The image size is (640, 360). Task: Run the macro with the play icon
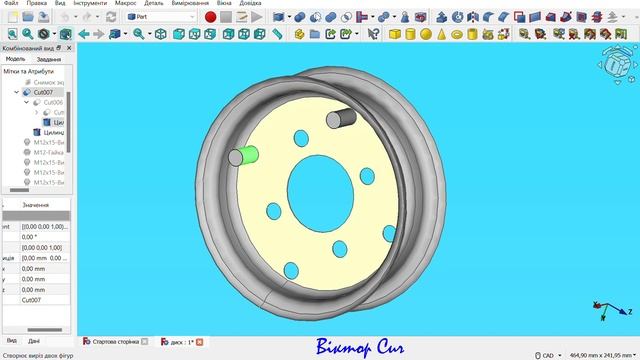click(257, 17)
